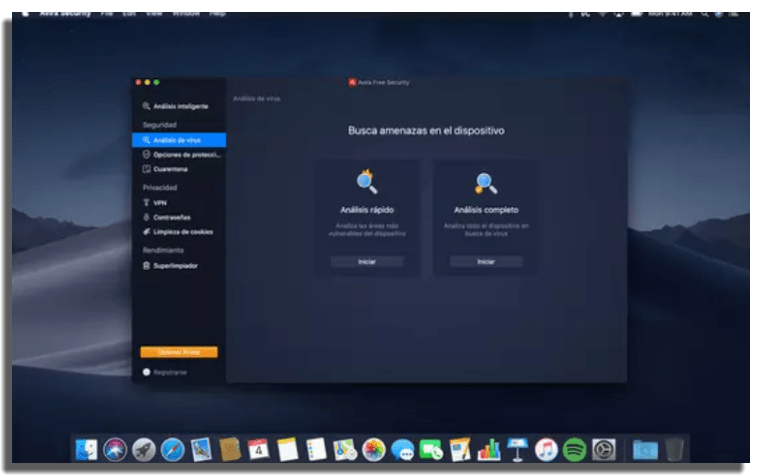This screenshot has width=762, height=475.
Task: Open Keynote in the dock
Action: click(517, 450)
